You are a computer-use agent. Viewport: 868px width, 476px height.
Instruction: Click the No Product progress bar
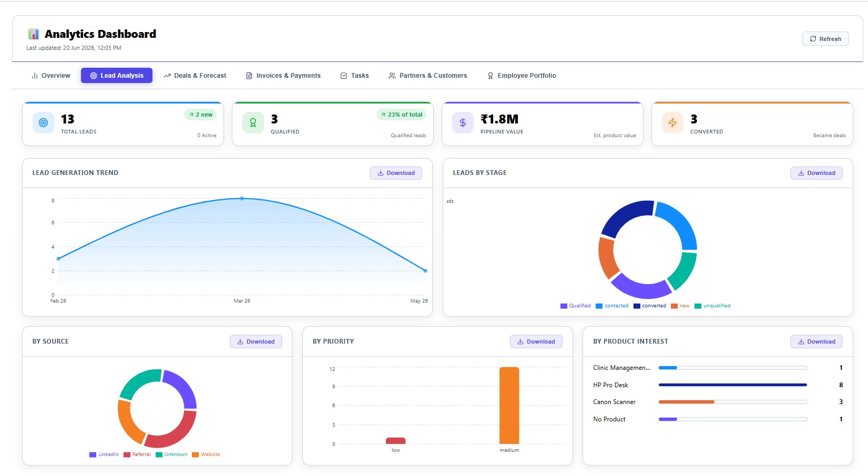732,419
